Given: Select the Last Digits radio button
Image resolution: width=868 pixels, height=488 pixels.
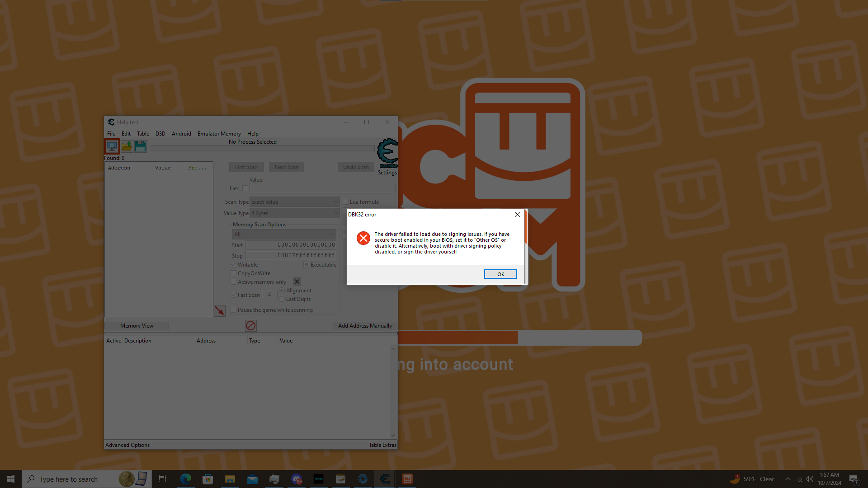Looking at the screenshot, I should click(x=282, y=299).
